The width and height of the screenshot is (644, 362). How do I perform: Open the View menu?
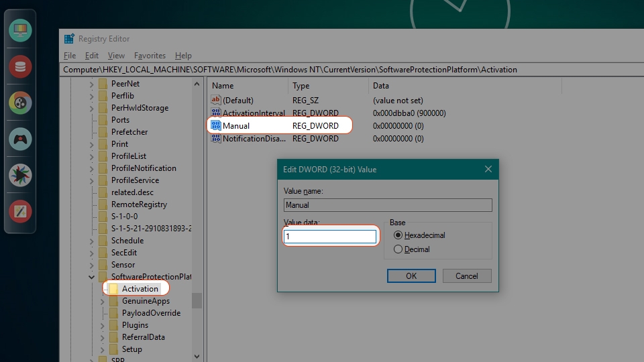click(116, 56)
